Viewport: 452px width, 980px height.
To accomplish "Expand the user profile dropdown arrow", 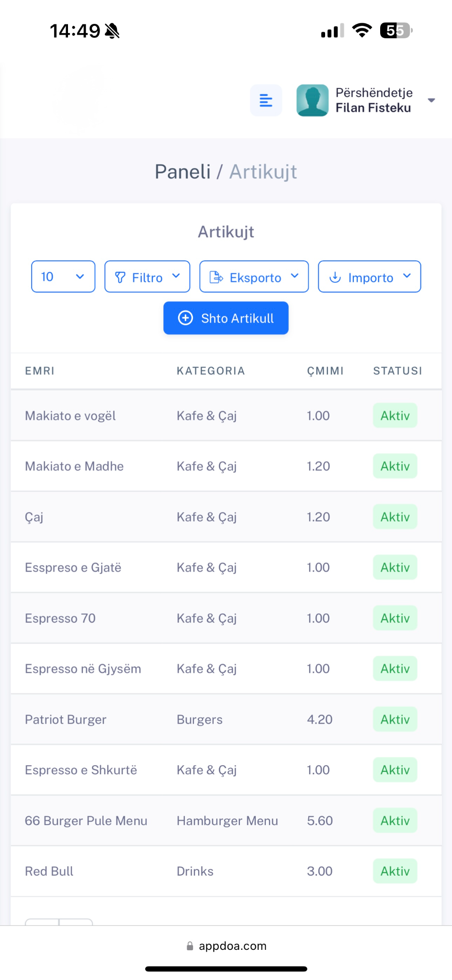I will point(431,100).
